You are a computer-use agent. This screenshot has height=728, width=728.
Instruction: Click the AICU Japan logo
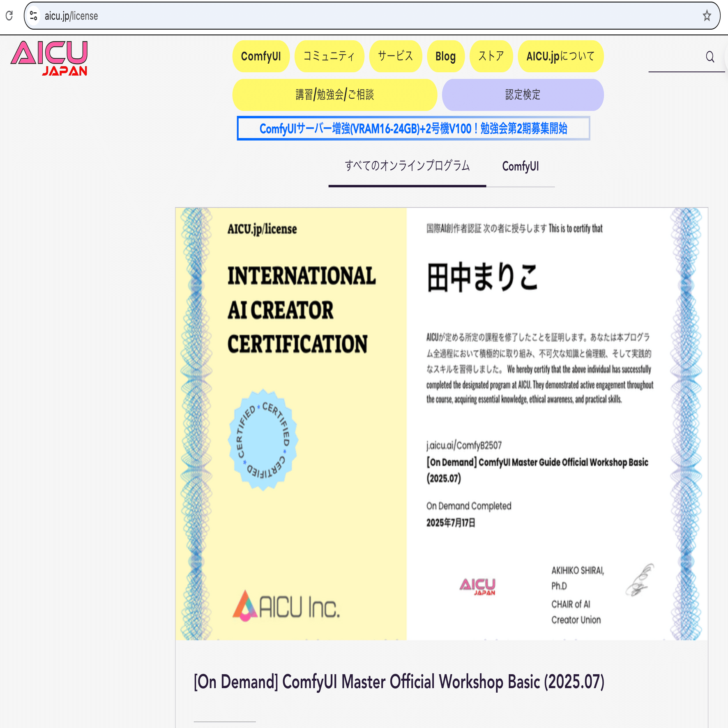tap(49, 58)
